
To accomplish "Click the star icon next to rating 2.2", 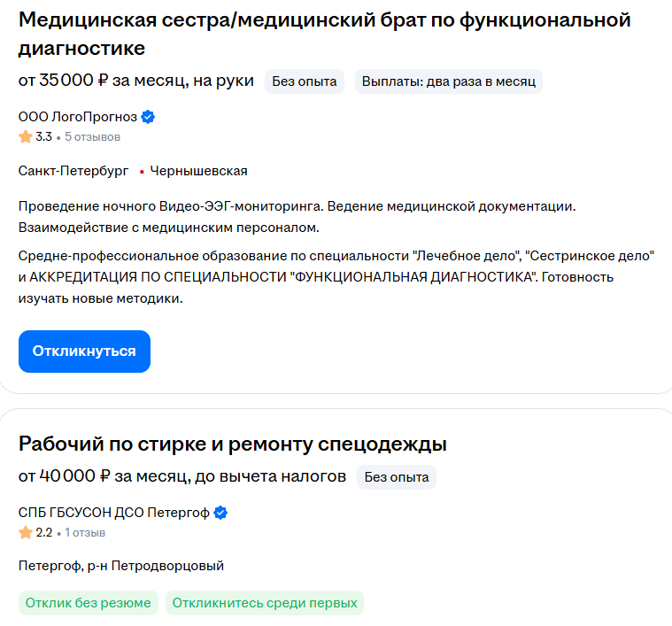I will pos(26,533).
